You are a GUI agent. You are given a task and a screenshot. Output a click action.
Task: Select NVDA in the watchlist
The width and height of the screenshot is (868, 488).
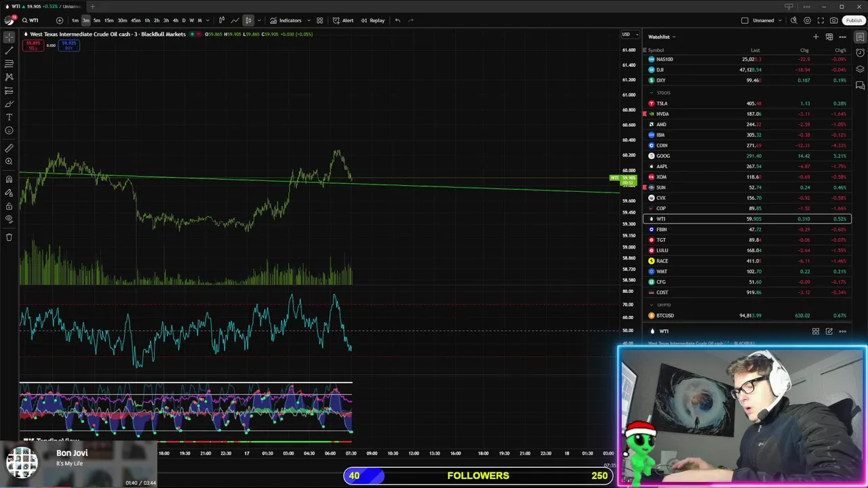(746, 114)
